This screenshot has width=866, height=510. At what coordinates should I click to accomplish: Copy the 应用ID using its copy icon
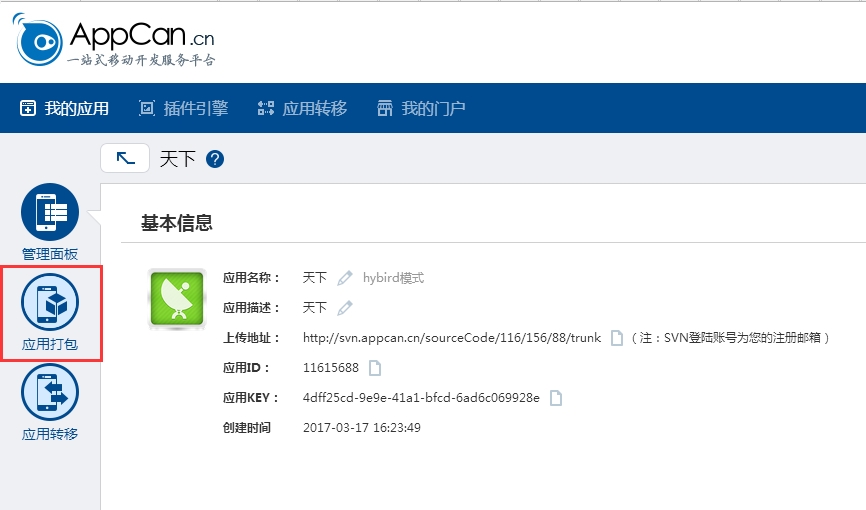click(375, 367)
